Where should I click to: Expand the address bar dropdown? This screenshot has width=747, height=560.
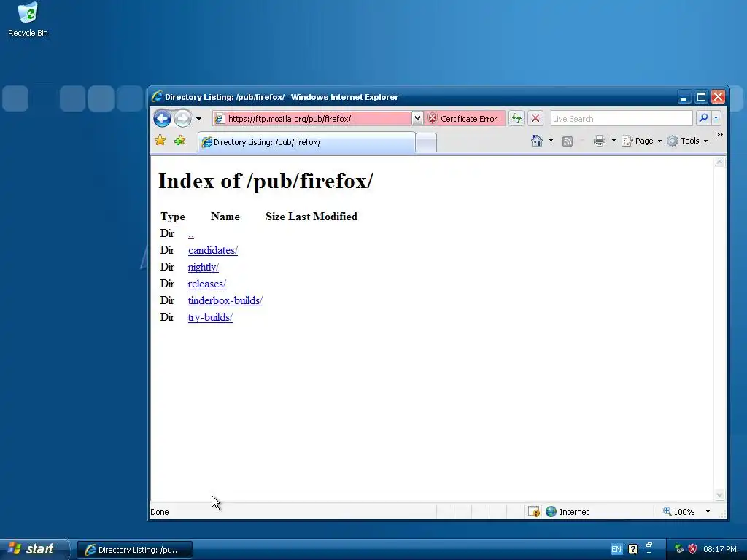tap(417, 119)
